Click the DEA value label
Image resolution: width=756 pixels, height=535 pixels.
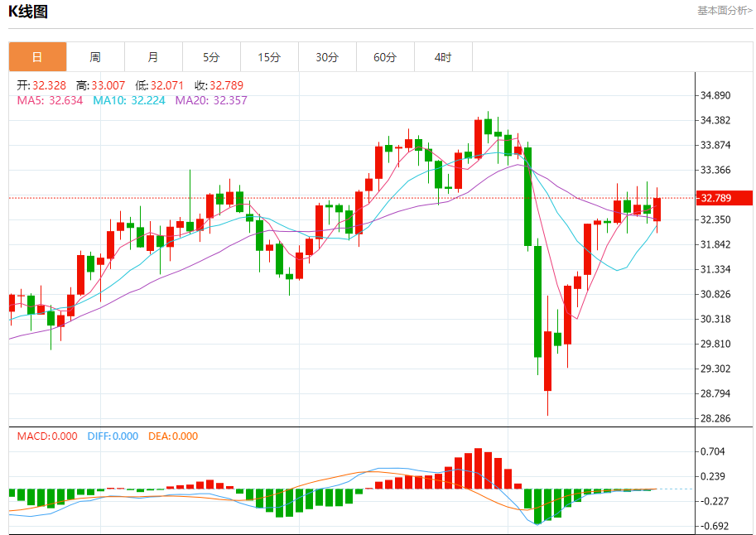[173, 436]
